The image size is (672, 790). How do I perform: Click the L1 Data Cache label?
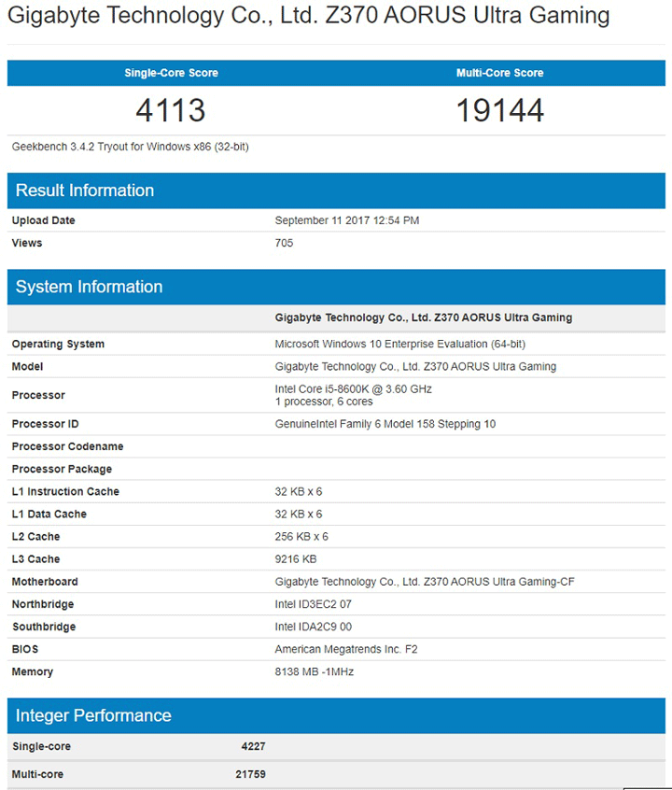pos(49,514)
